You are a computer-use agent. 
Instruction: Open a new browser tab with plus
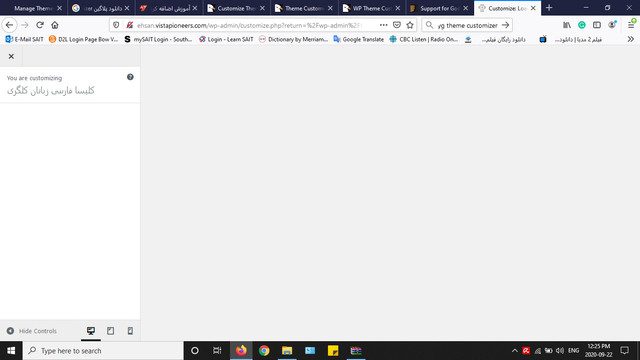[549, 8]
